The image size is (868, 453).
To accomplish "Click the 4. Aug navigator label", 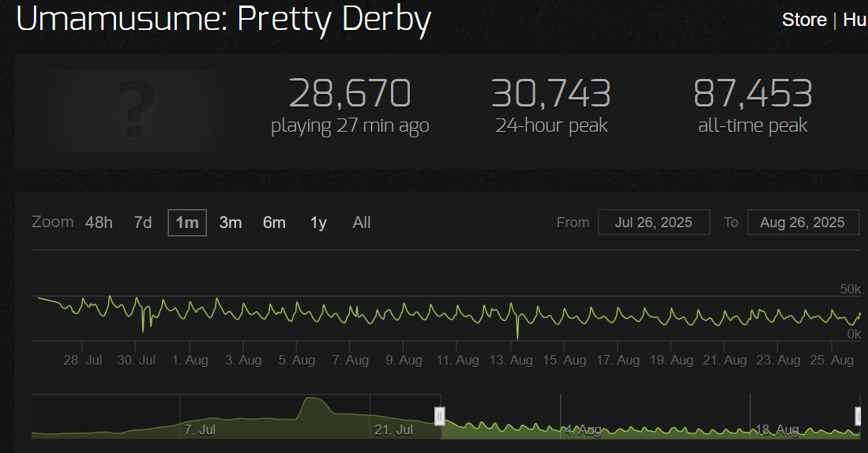I will coord(583,430).
